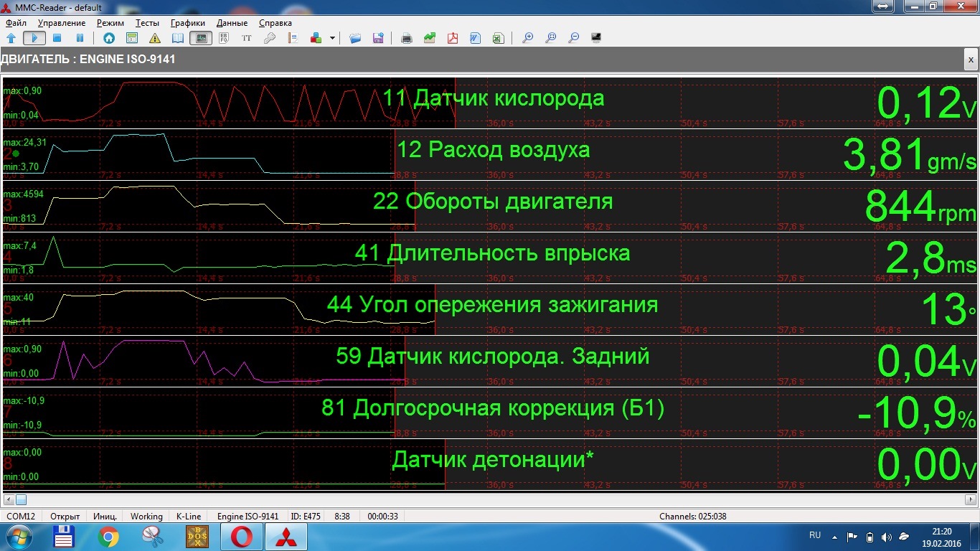Click the 22 Обороты двигателя channel label

pyautogui.click(x=493, y=201)
